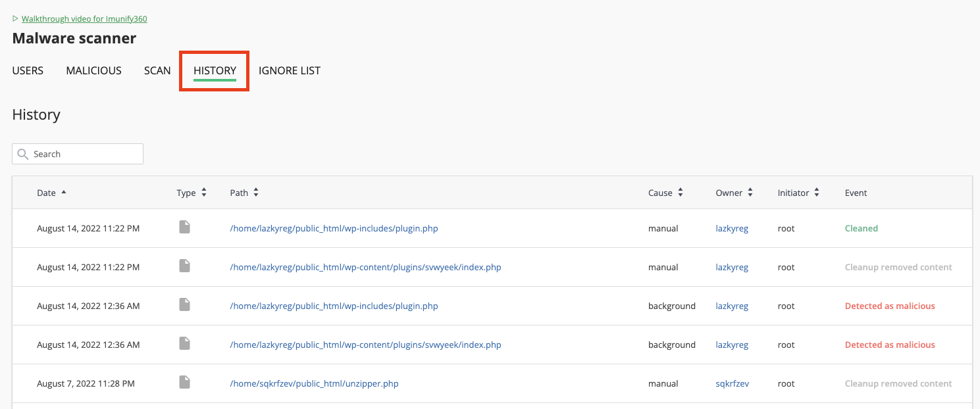Click Detected as malicious for plugin.php

click(x=890, y=306)
